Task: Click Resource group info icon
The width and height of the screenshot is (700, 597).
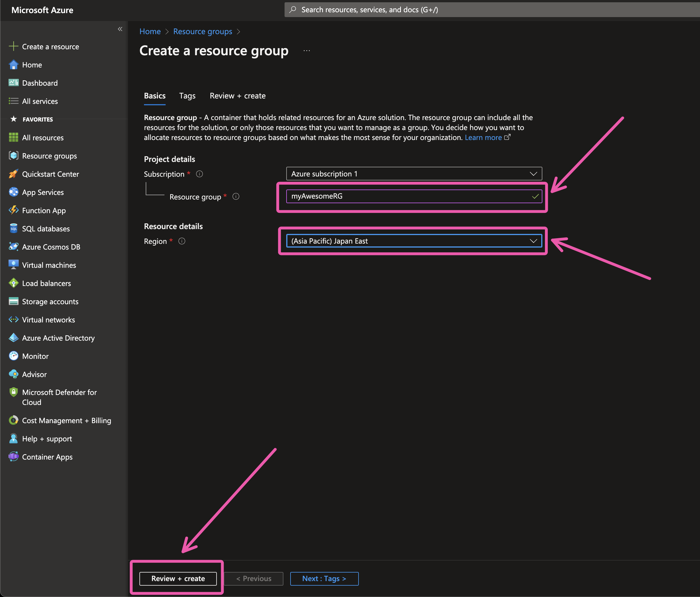Action: tap(236, 197)
